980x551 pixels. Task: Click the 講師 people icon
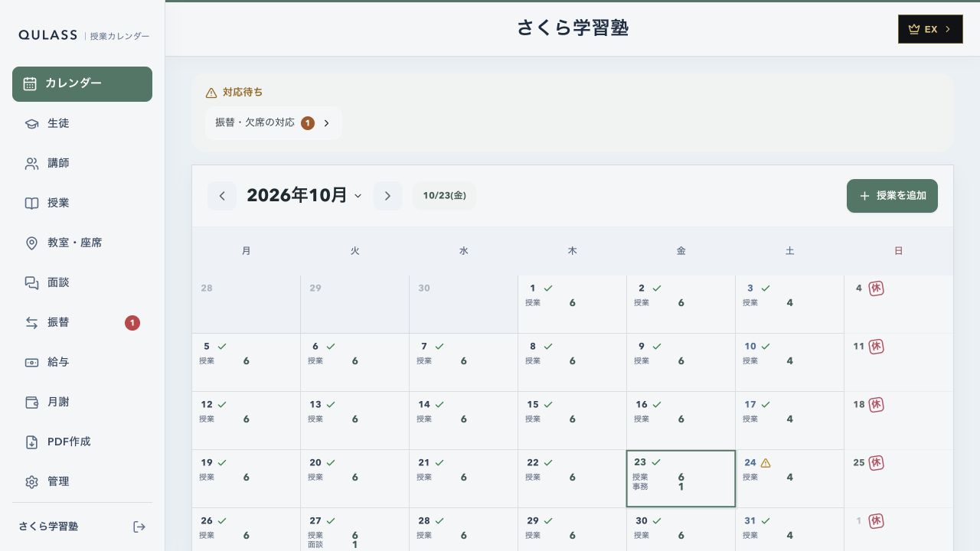[31, 163]
